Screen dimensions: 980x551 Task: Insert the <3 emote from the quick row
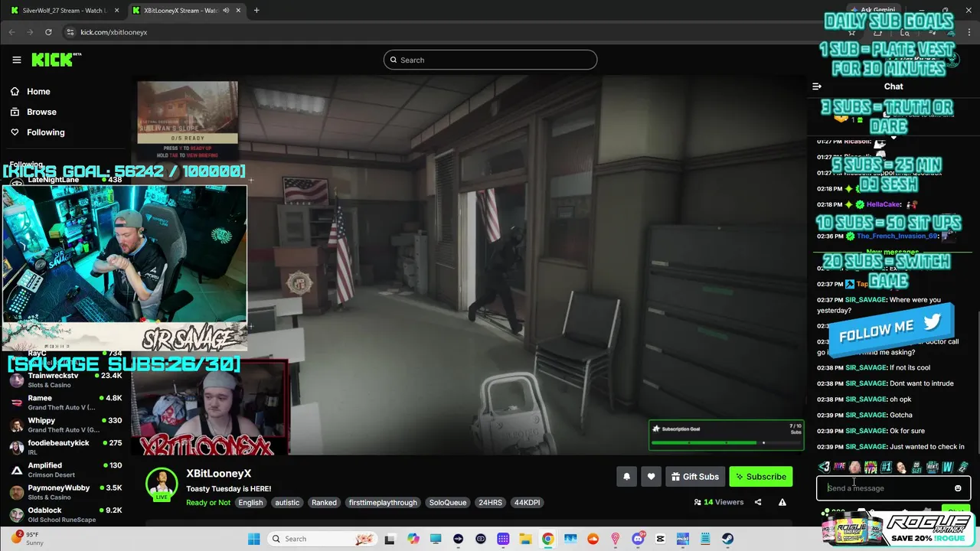824,467
